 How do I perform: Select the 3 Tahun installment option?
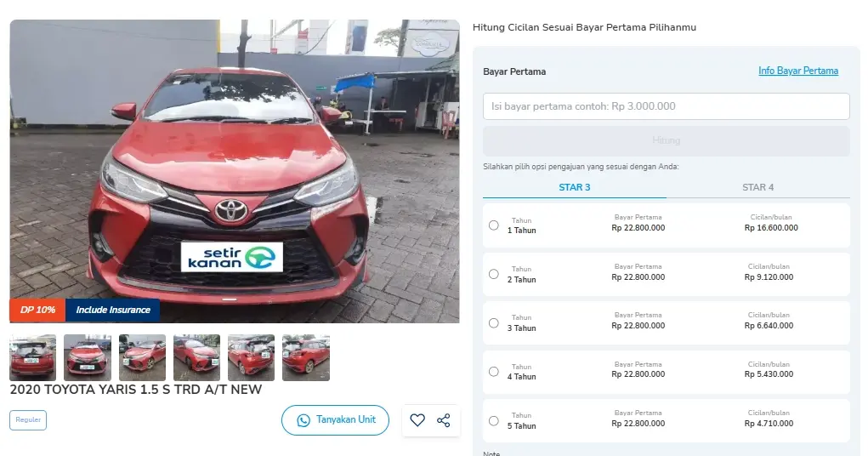[x=494, y=323]
